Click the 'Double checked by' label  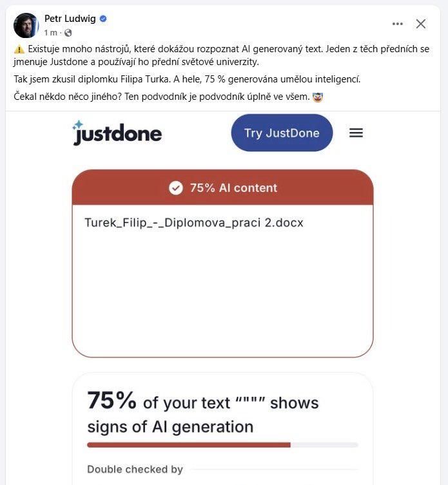[135, 470]
